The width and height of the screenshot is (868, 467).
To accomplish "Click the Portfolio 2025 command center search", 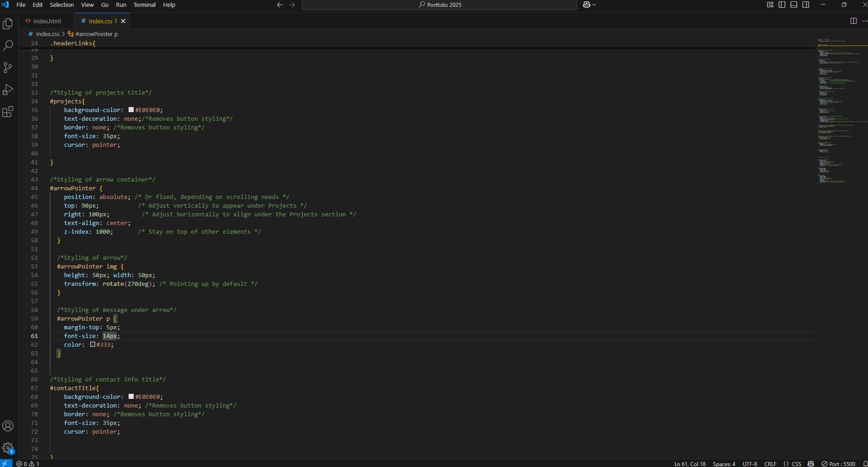I will (x=439, y=5).
